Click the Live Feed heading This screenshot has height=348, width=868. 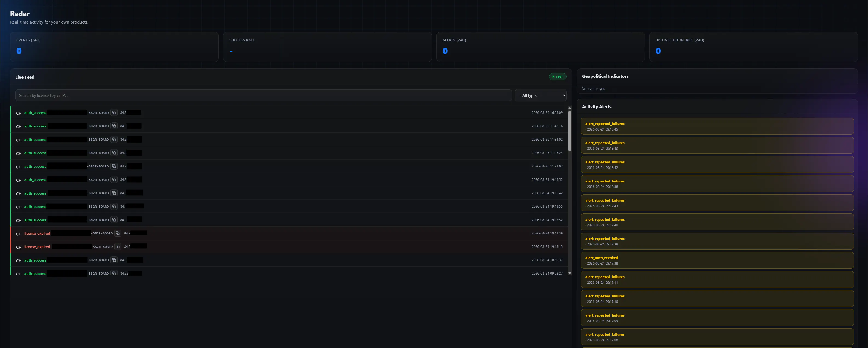pos(25,77)
